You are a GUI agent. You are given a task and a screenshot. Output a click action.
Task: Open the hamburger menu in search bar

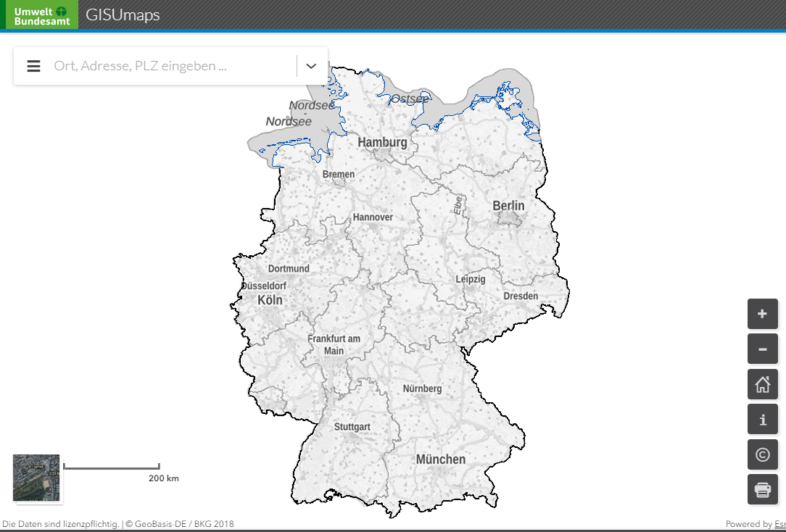33,66
